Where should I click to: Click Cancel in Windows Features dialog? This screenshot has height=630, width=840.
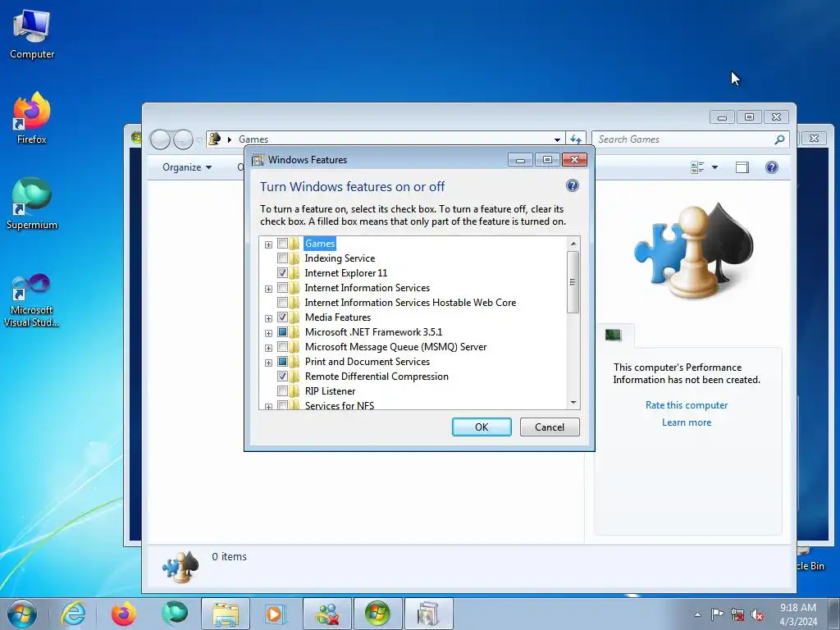pos(550,427)
